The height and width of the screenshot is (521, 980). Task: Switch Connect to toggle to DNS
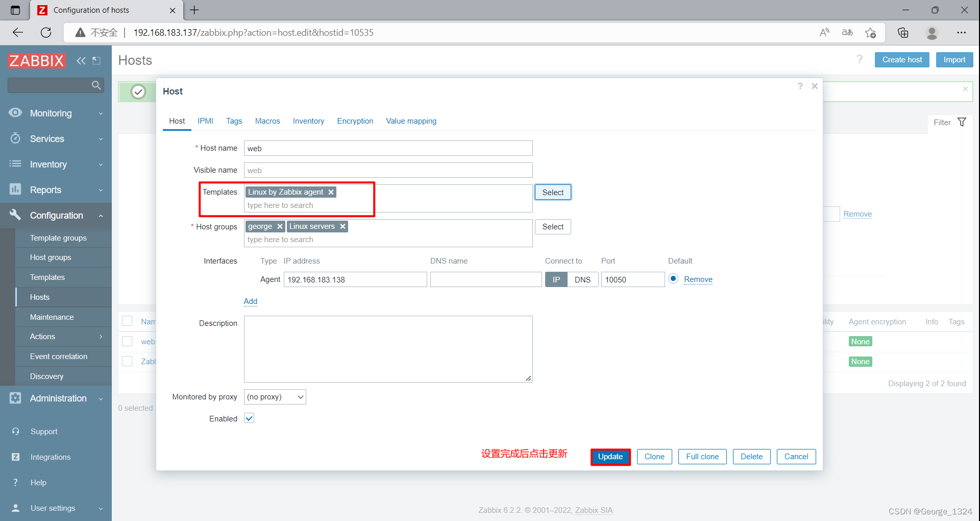(x=582, y=279)
